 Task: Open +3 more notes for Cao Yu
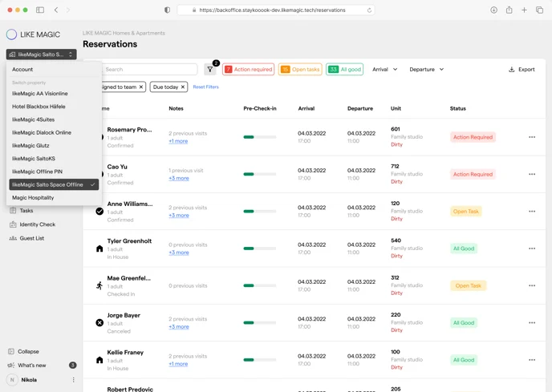coord(179,178)
